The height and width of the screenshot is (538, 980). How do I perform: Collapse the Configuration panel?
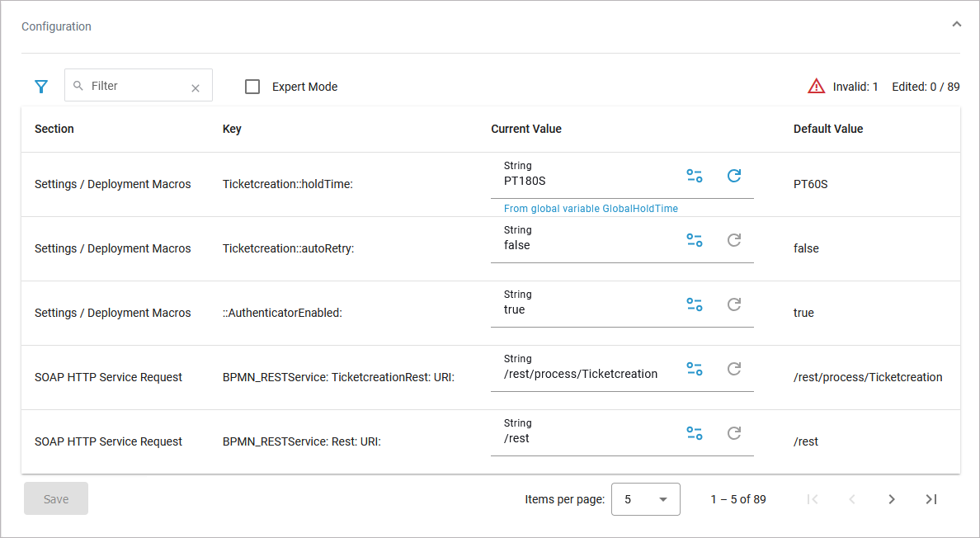coord(956,25)
